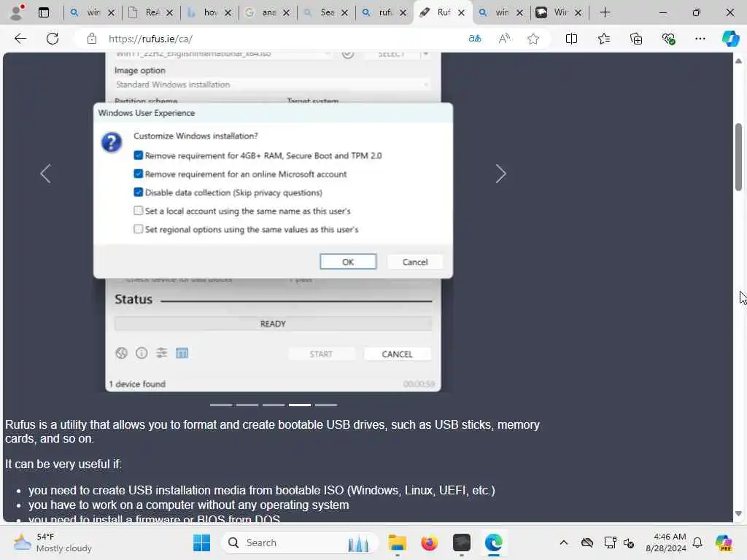The image size is (747, 560).
Task: Go back with the browser back arrow
Action: coord(20,39)
